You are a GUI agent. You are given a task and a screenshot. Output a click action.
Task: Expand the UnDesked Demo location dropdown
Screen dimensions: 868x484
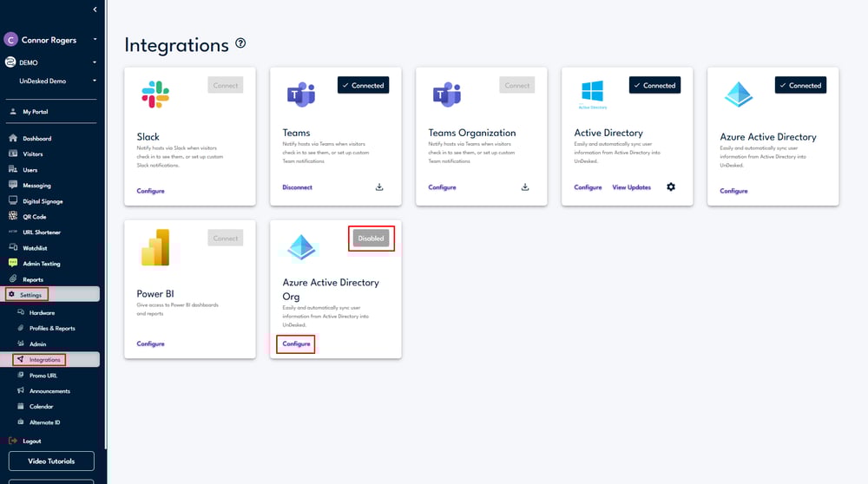(95, 82)
